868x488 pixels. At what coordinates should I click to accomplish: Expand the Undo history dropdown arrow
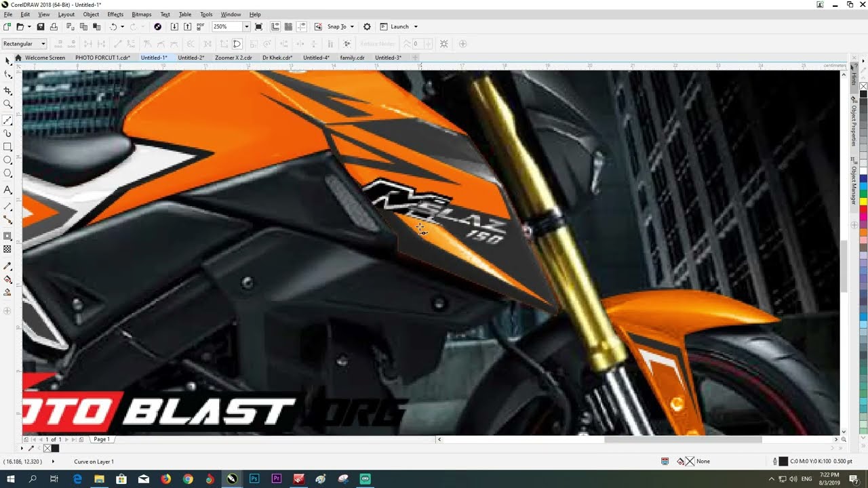122,26
